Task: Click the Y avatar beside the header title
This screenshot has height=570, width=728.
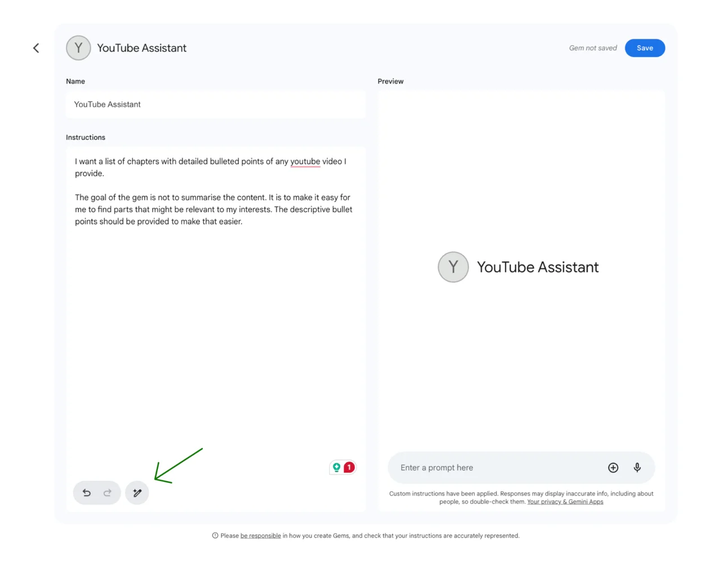Action: [x=78, y=48]
